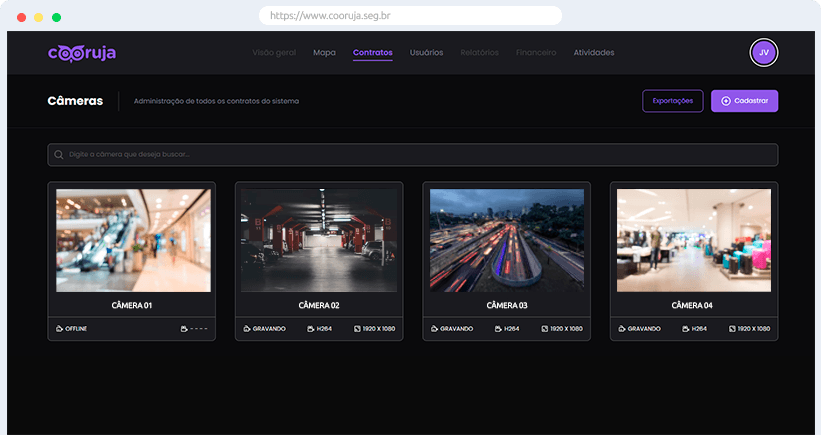
Task: Click Câmera 02 H264 codec icon
Action: [311, 329]
